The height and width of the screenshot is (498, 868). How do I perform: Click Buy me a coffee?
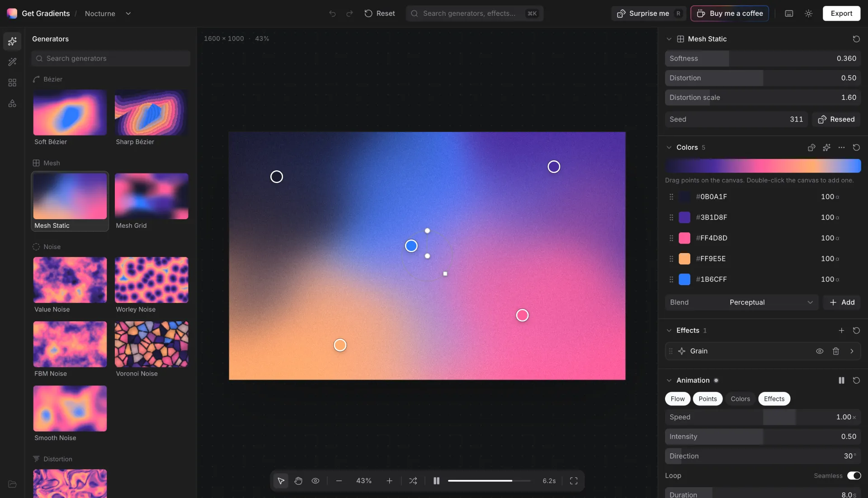click(x=730, y=14)
